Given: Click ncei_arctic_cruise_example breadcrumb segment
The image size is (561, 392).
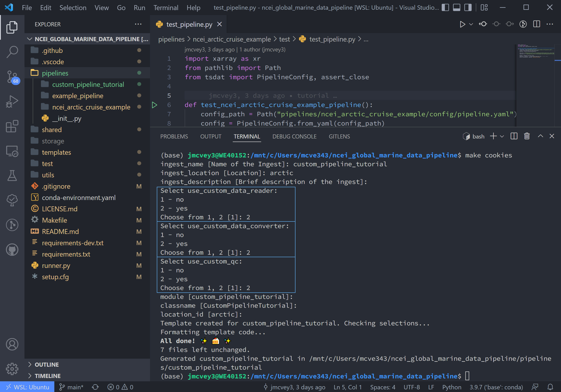Looking at the screenshot, I should 232,39.
